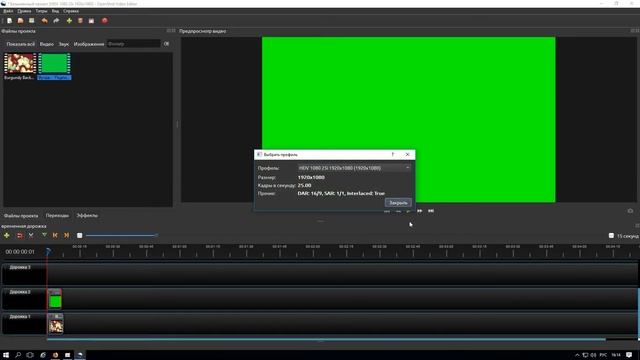Select the Burgundy Background file thumbnail
The height and width of the screenshot is (360, 640).
point(20,67)
